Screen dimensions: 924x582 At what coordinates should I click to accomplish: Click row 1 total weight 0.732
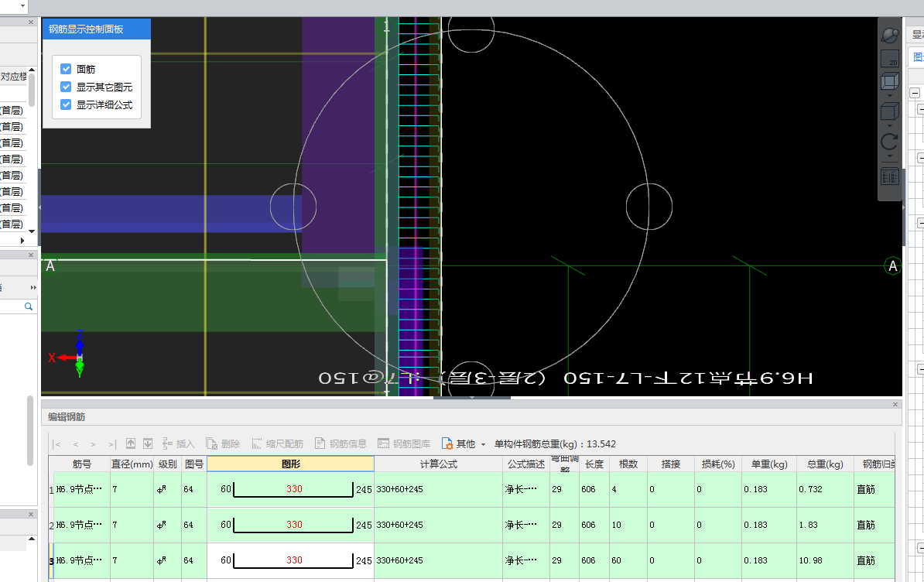point(825,490)
